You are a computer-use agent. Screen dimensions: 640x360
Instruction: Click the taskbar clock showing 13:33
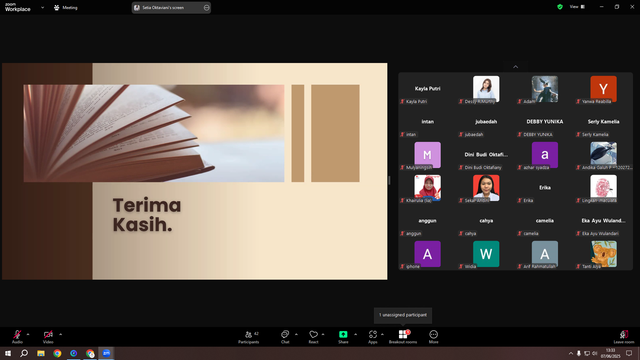pos(610,353)
